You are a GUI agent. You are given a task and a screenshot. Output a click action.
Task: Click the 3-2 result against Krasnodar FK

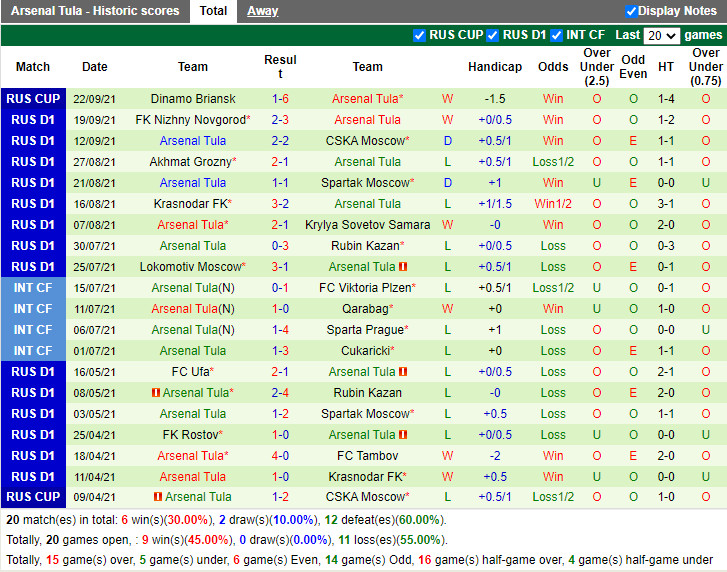pyautogui.click(x=280, y=203)
